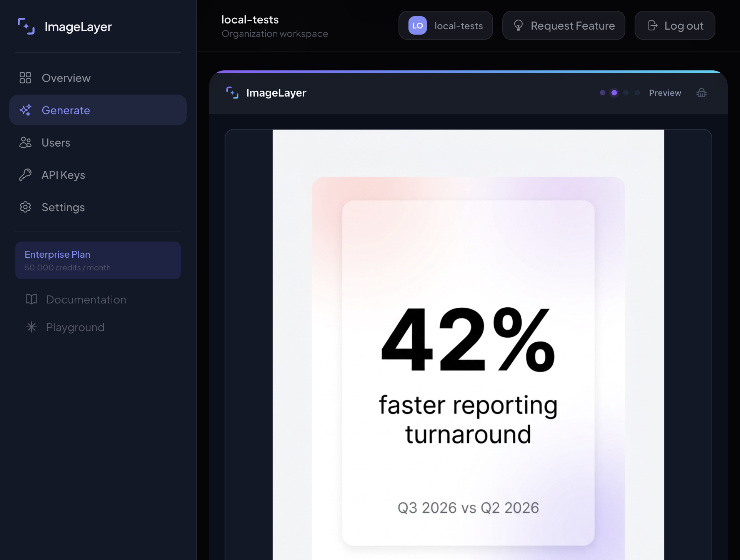The image size is (740, 560).
Task: Select the fourth preview pagination dot
Action: [637, 93]
